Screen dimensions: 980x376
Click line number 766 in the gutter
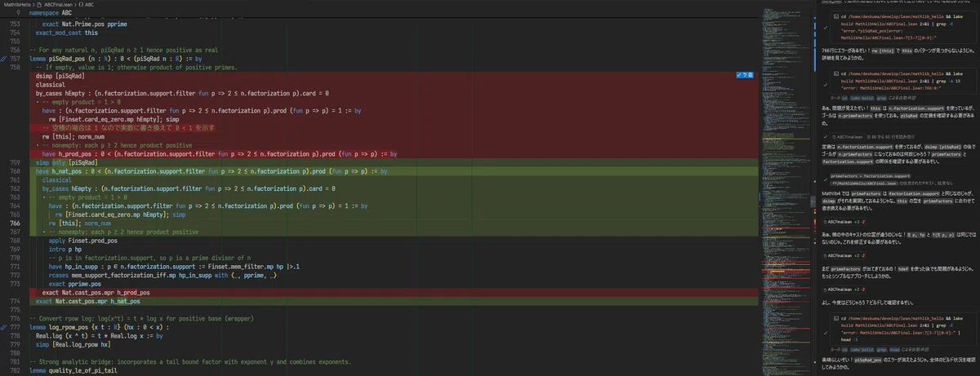click(15, 223)
